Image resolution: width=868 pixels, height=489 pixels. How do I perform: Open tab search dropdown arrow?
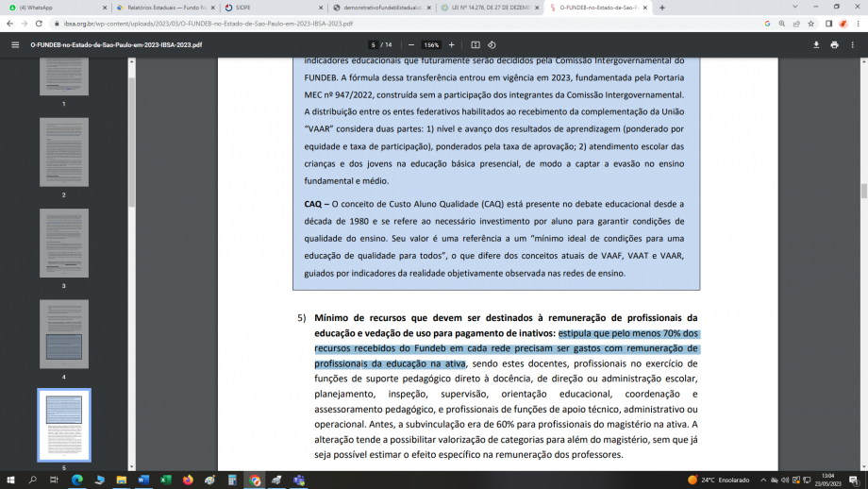click(795, 8)
